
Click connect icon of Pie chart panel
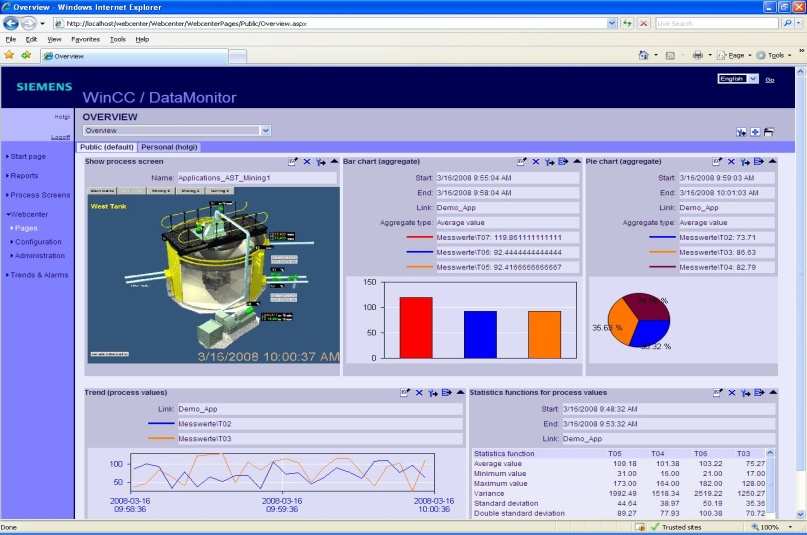click(745, 162)
